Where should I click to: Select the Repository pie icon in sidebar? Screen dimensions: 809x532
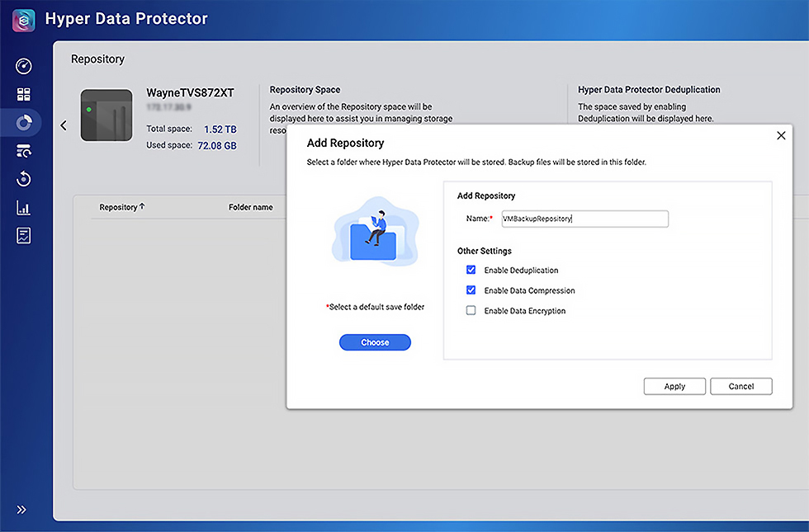click(24, 123)
